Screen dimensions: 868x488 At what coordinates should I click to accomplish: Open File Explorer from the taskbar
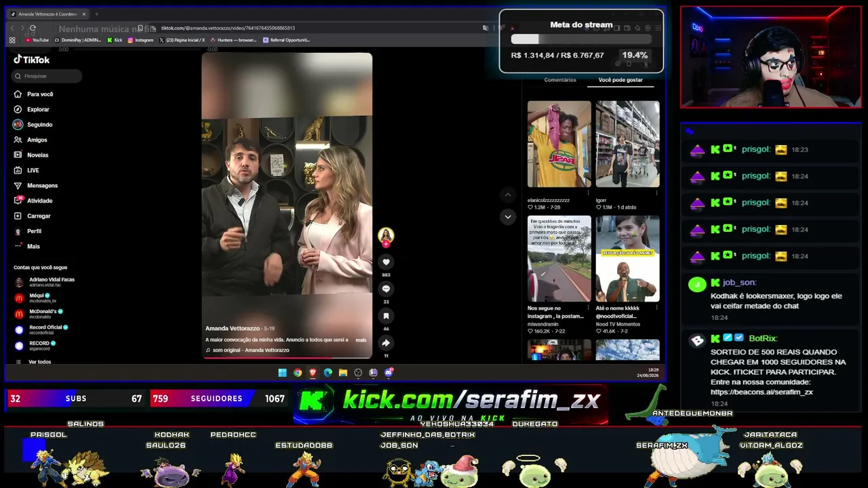[x=343, y=373]
